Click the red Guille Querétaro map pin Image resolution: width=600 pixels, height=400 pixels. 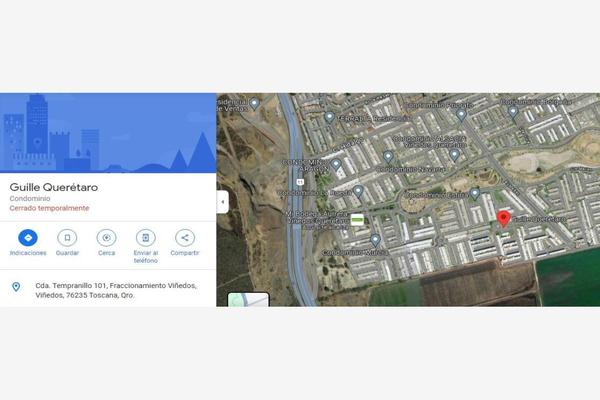(504, 219)
